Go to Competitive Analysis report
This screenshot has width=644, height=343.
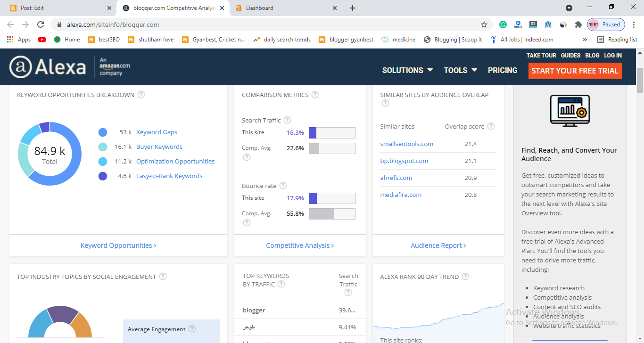300,245
